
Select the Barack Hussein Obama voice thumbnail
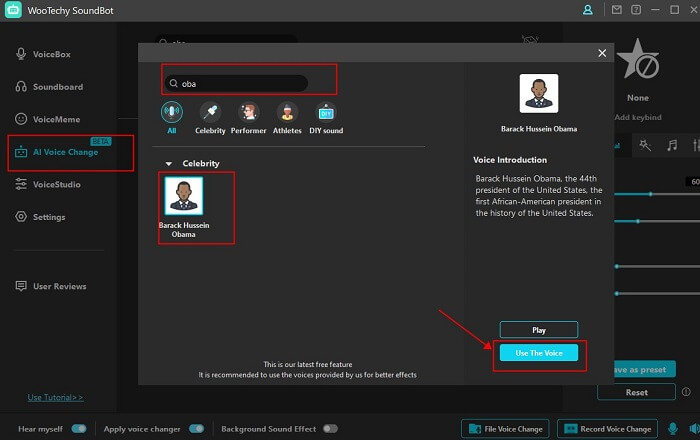pos(183,195)
